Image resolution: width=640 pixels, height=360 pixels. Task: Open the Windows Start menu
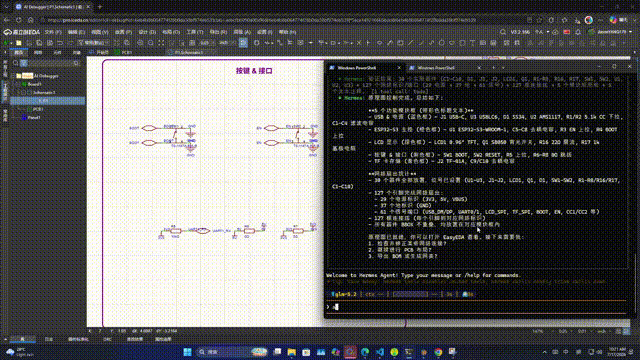coord(187,352)
